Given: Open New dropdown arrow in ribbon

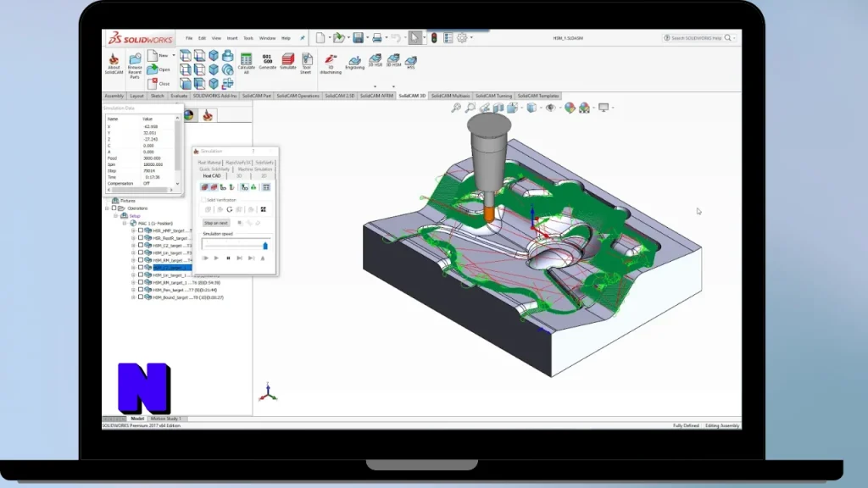Looking at the screenshot, I should click(x=173, y=55).
